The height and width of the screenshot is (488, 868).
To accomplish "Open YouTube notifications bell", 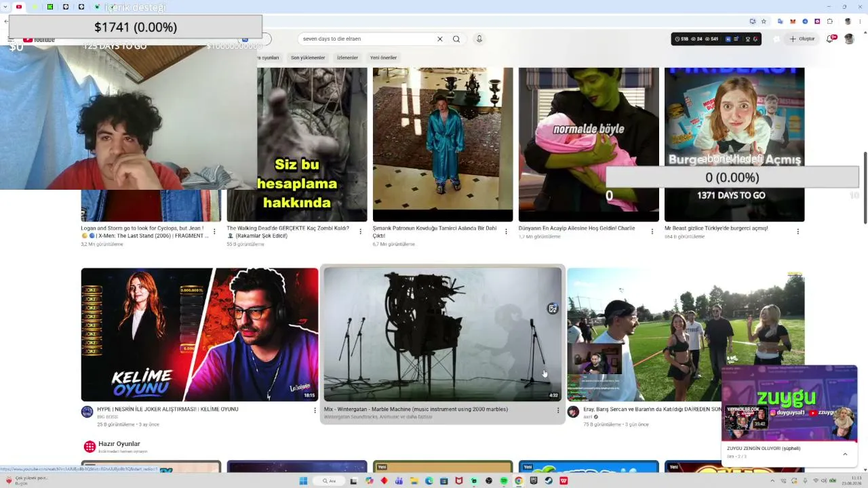I will 831,39.
